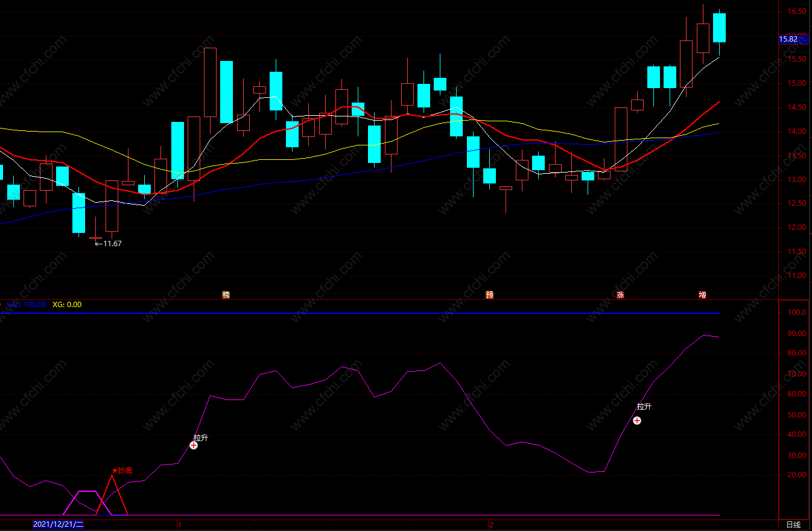
Task: Click the 增 info marker icon
Action: point(702,295)
